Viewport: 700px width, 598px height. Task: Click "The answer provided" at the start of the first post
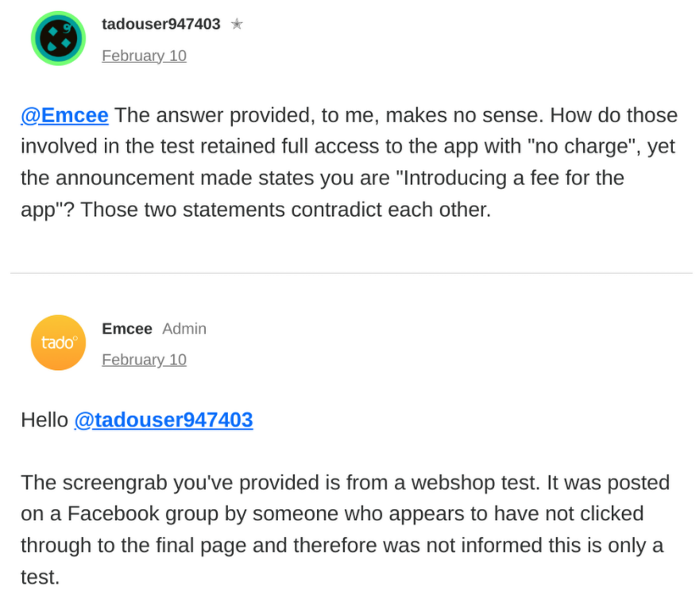pyautogui.click(x=212, y=115)
